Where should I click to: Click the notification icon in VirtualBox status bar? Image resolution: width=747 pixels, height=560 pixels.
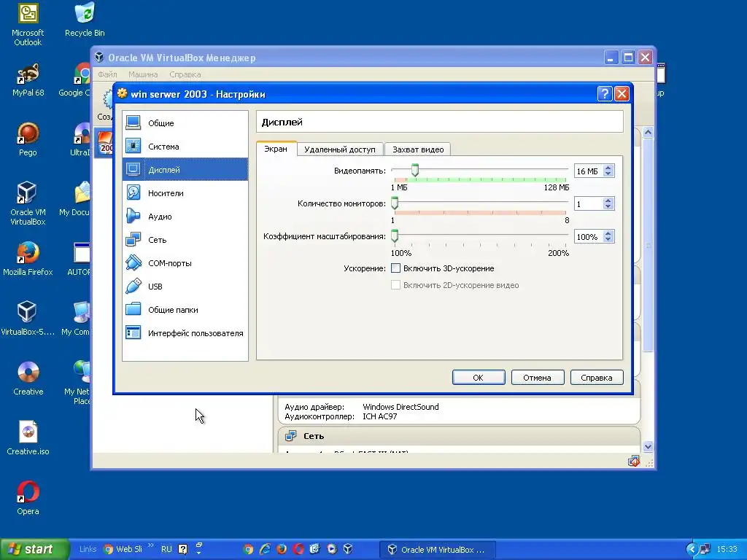(x=634, y=461)
